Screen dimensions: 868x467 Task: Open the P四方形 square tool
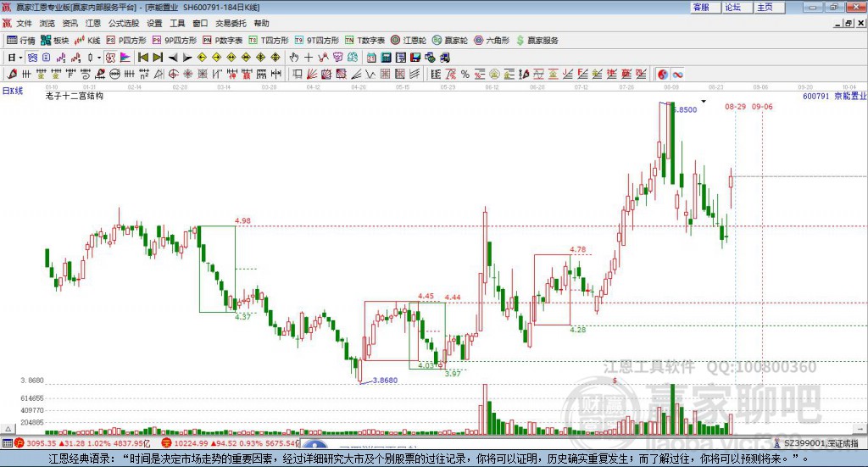126,41
